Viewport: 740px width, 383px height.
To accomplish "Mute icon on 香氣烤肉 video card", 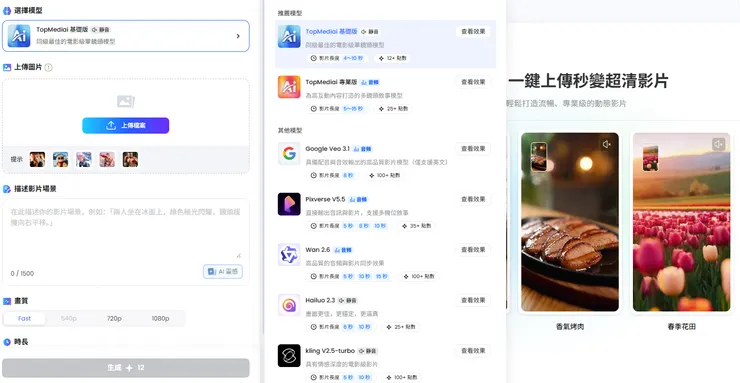I will coord(606,144).
